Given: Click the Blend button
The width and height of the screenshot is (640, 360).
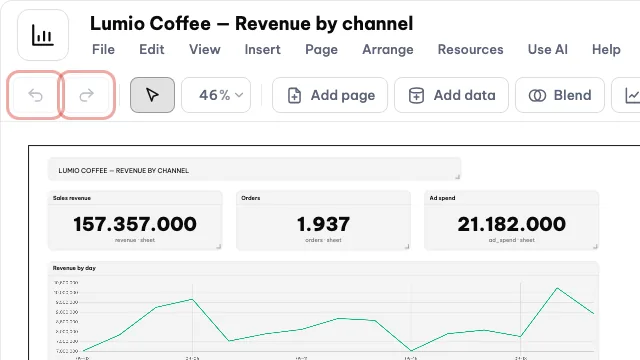Looking at the screenshot, I should (560, 95).
